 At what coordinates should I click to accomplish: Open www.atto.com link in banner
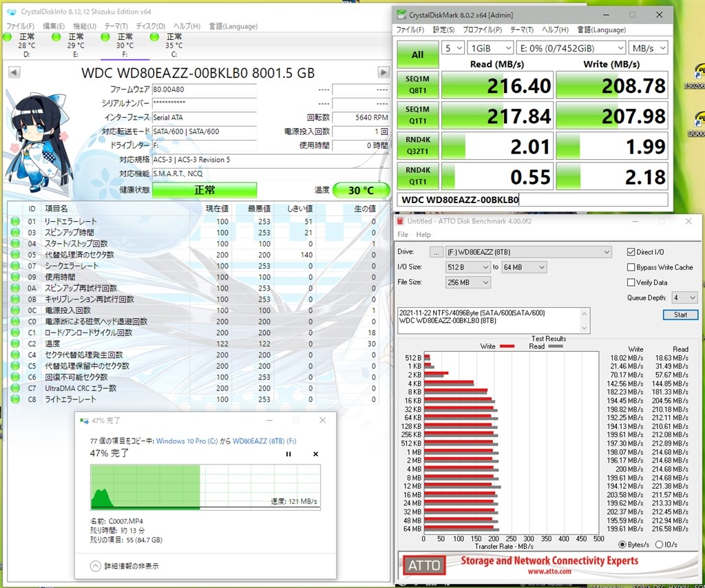click(549, 571)
